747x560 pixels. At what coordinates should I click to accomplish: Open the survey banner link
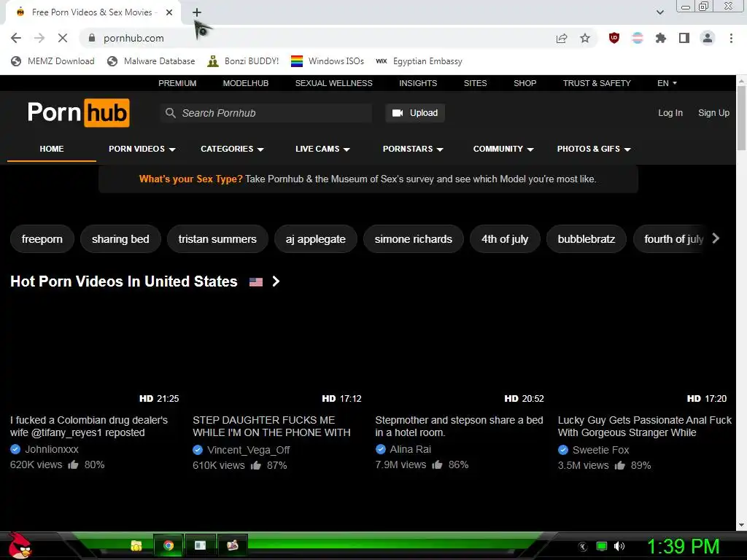368,179
